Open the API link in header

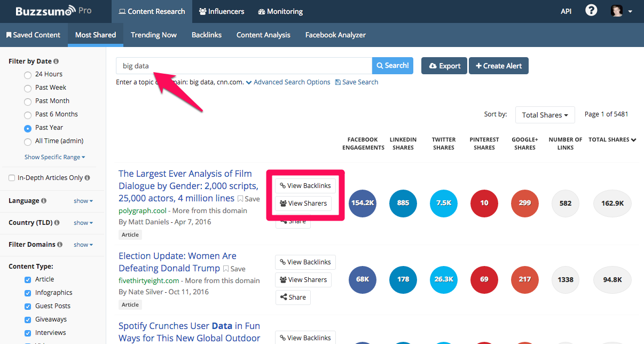(x=566, y=11)
